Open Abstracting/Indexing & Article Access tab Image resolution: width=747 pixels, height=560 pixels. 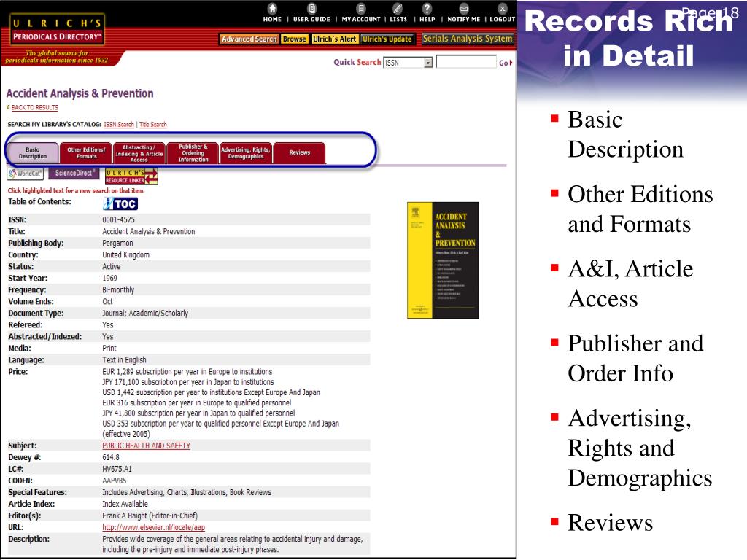(139, 153)
